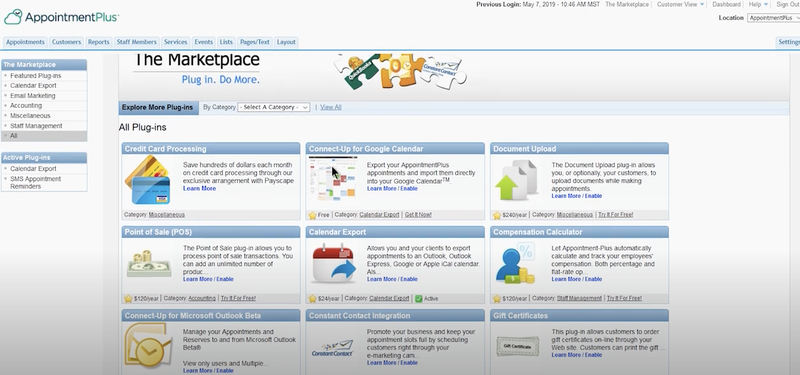Click the star beside Calendar Export $24/year
This screenshot has width=800, height=375.
coord(313,298)
